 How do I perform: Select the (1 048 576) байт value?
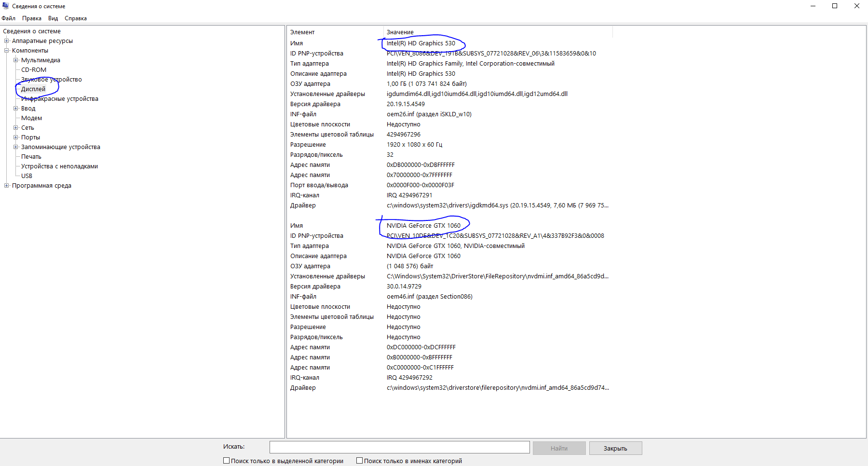click(410, 266)
